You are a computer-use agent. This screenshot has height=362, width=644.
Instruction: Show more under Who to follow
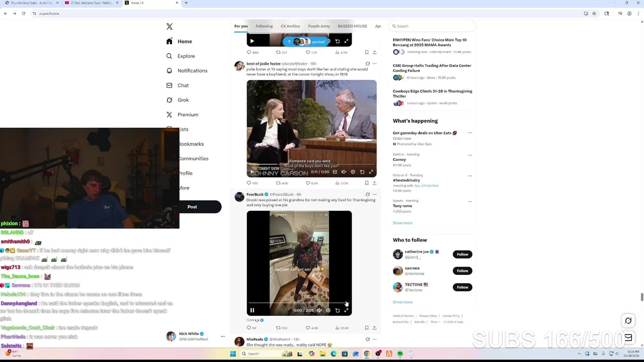point(403,302)
